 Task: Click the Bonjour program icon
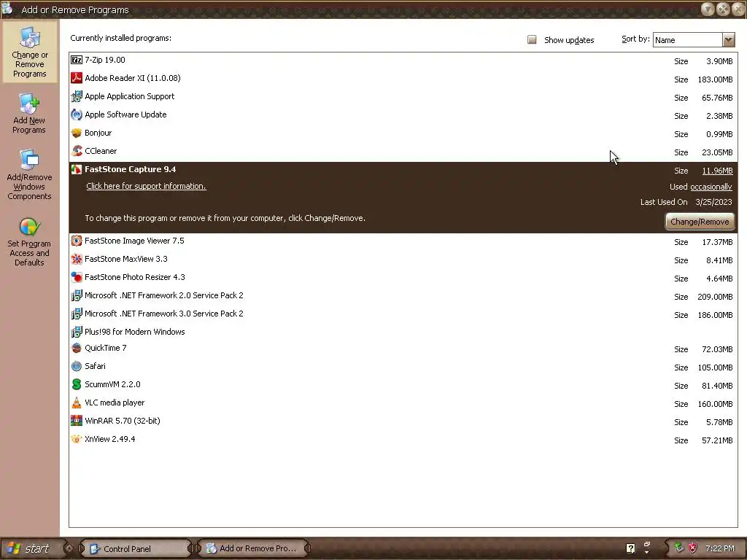[76, 133]
